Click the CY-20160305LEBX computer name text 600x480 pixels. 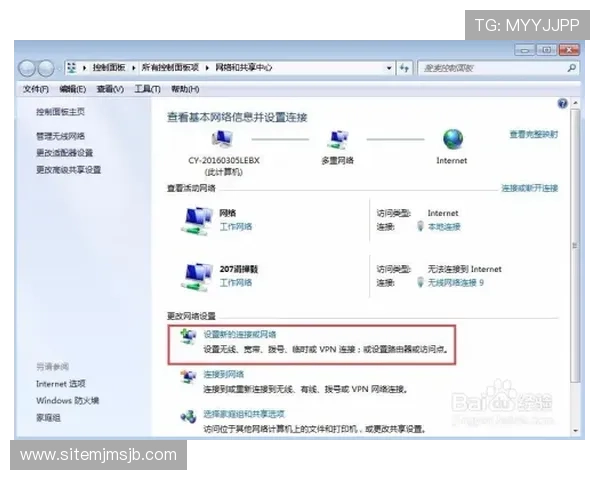click(224, 160)
